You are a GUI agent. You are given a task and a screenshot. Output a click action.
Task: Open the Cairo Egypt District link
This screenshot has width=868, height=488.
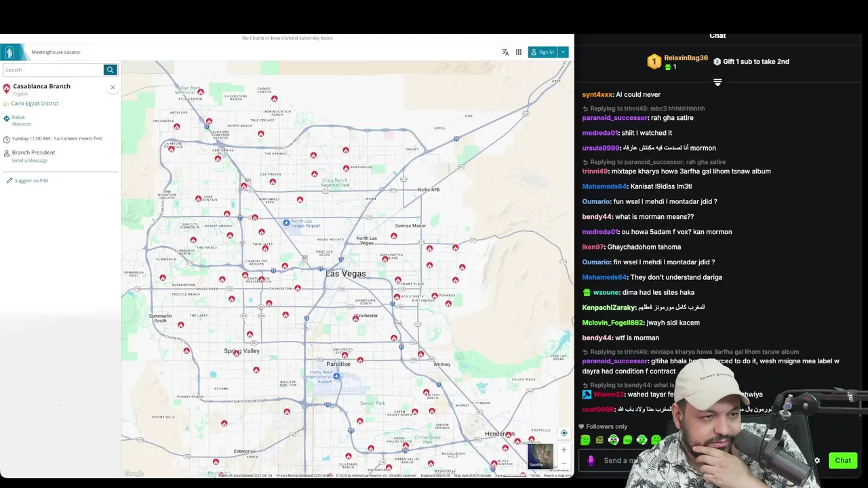pos(35,104)
